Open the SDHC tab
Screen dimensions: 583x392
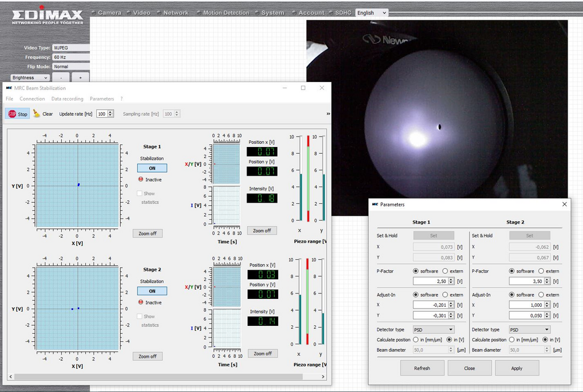[x=343, y=13]
